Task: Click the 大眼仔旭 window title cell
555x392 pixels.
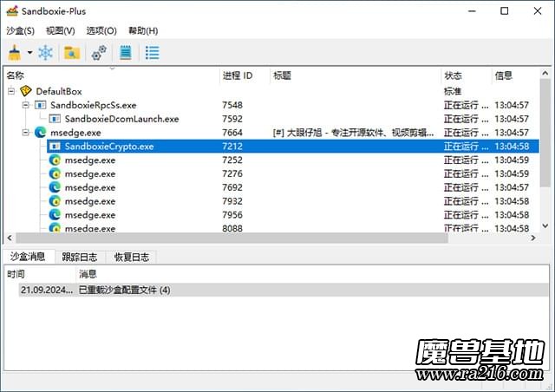Action: click(353, 133)
